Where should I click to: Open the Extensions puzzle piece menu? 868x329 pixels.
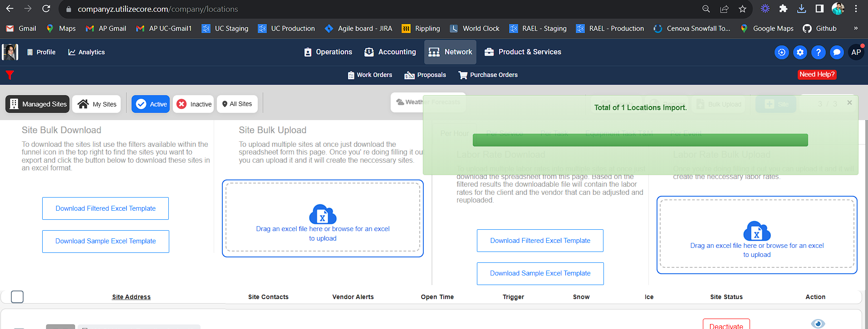click(x=783, y=9)
